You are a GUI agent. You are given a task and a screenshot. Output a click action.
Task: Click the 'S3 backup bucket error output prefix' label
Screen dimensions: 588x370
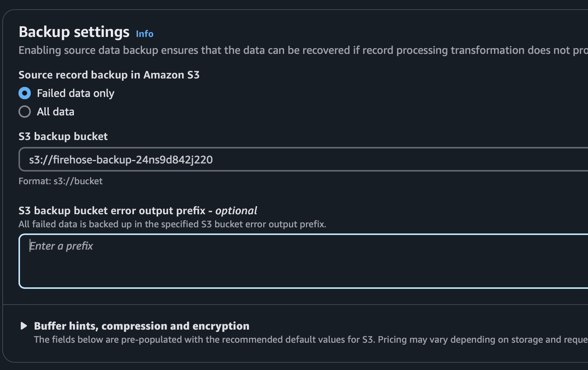pos(112,210)
